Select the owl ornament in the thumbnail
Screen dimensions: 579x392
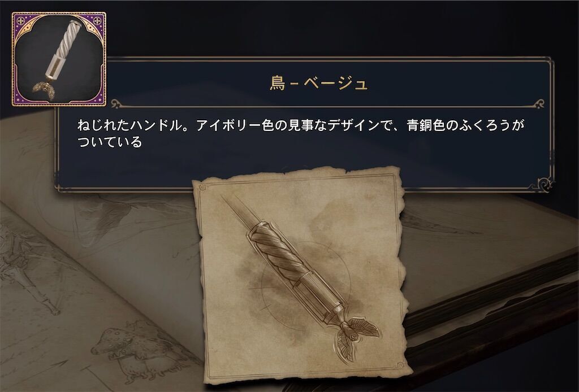pyautogui.click(x=44, y=90)
